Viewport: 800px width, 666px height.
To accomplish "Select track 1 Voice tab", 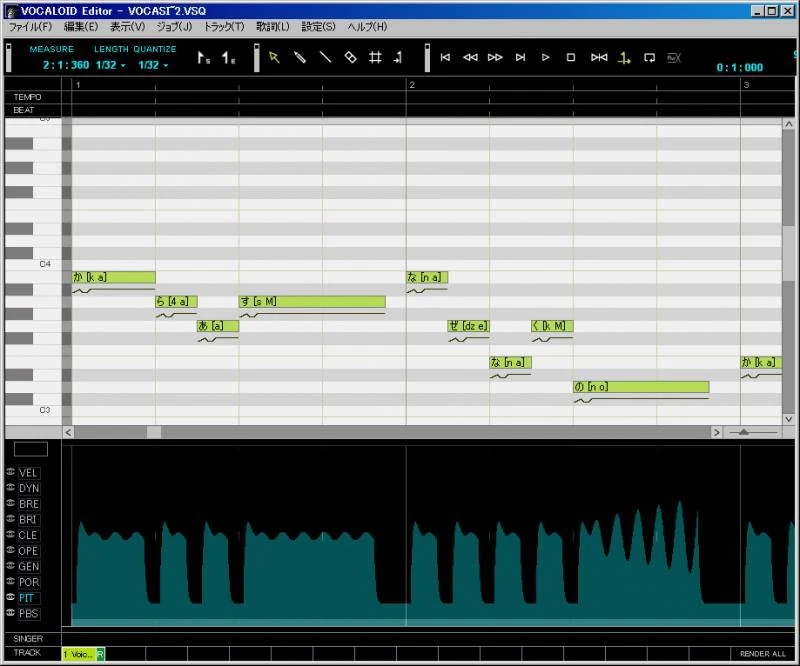I will 79,654.
